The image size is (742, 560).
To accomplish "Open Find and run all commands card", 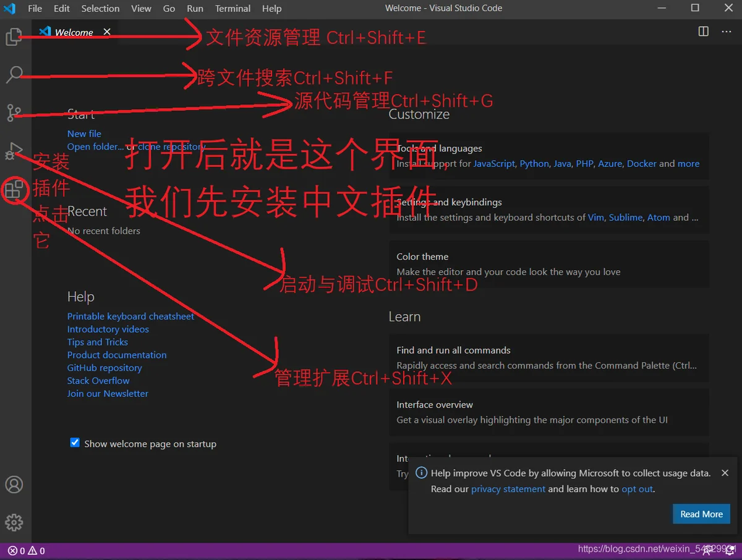I will (549, 357).
